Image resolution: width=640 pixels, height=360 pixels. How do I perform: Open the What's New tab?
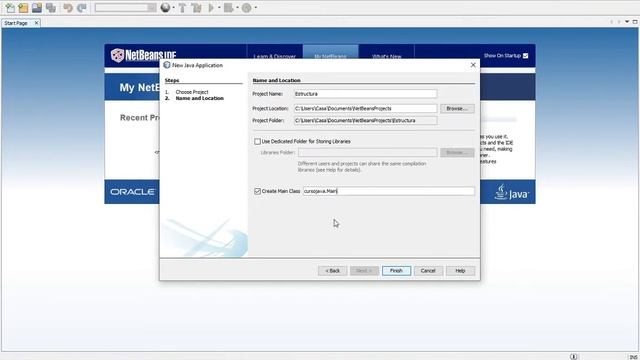click(387, 56)
